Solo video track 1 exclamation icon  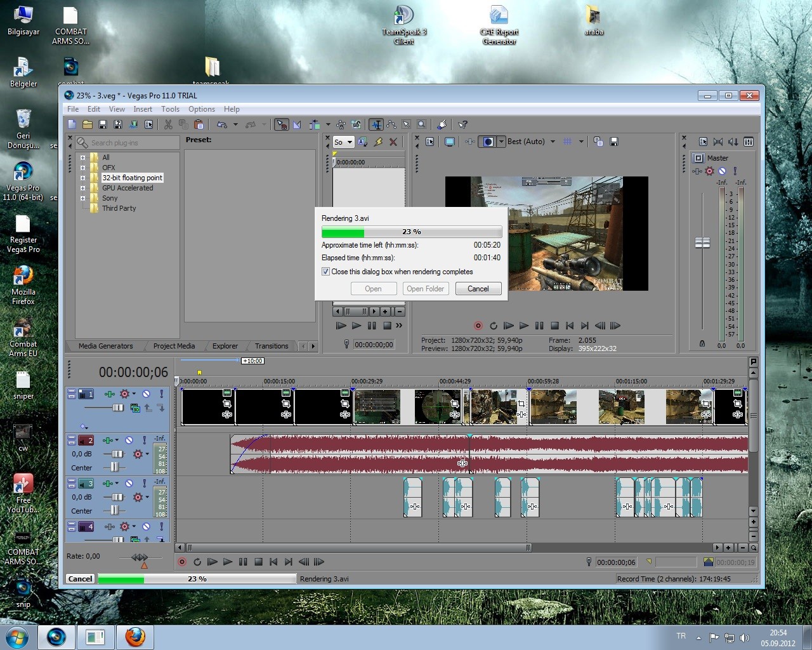pos(161,394)
